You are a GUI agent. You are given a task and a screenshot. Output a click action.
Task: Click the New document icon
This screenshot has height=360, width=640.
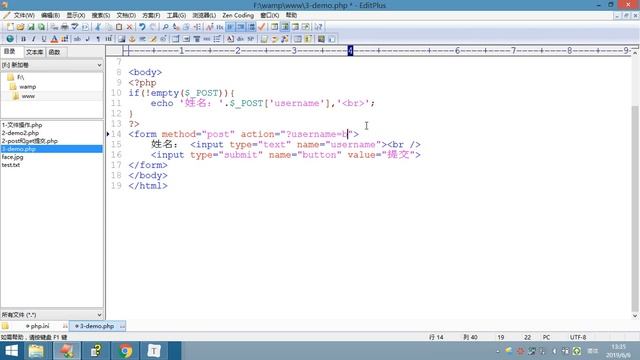click(x=10, y=27)
